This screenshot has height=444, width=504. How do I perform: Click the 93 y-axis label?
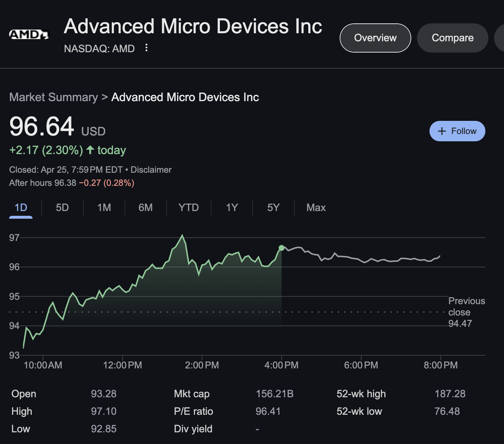tap(14, 355)
